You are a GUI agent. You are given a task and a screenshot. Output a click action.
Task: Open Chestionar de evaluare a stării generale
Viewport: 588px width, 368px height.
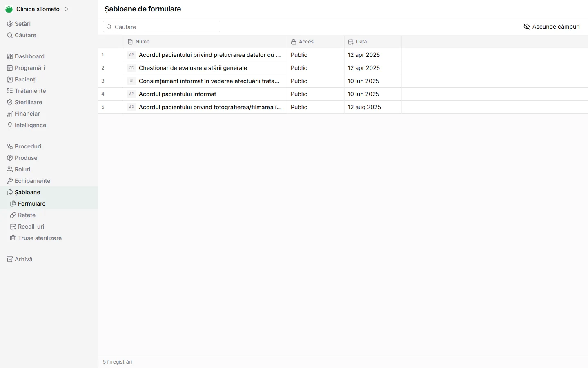[193, 68]
